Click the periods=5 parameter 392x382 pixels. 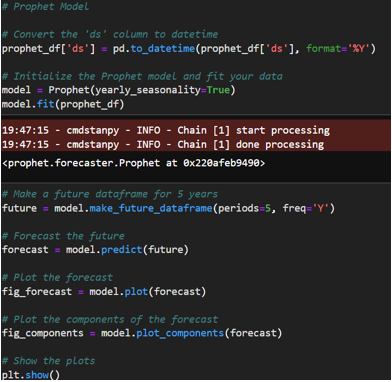pos(247,209)
